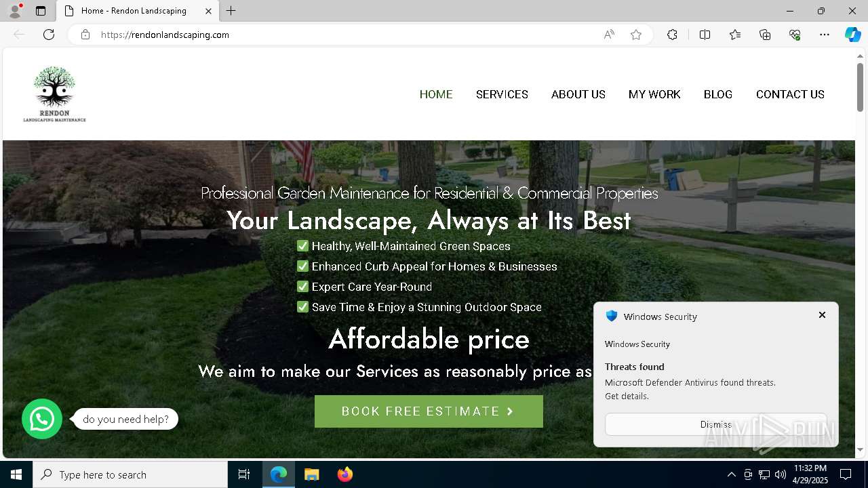Image resolution: width=868 pixels, height=488 pixels.
Task: Close the Windows Security notification
Action: (x=822, y=315)
